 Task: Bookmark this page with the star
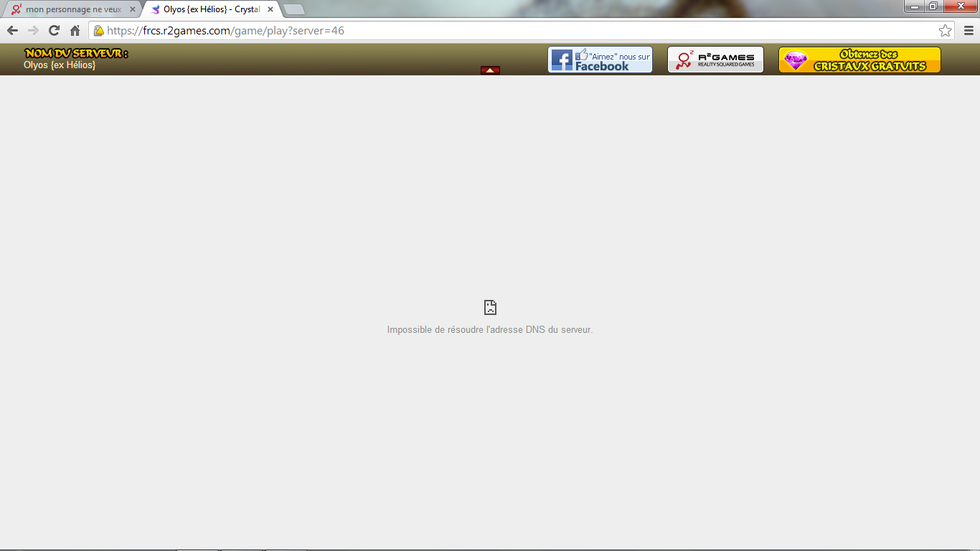click(945, 31)
